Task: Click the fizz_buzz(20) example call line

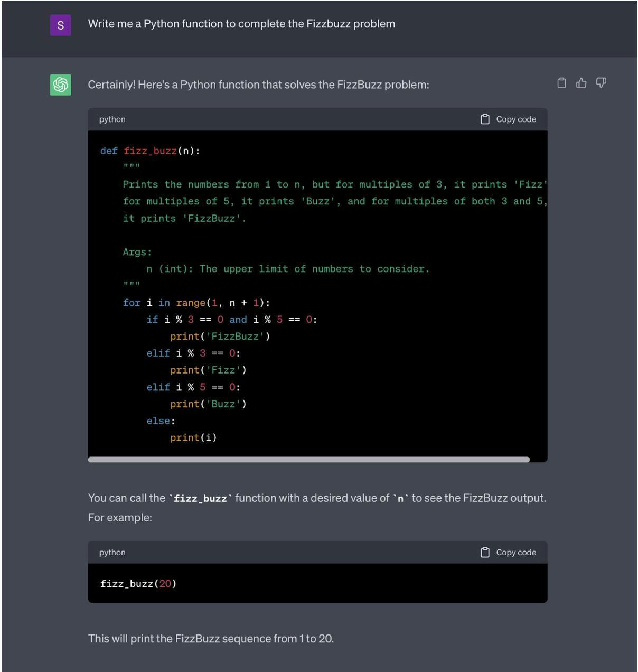Action: pos(138,584)
